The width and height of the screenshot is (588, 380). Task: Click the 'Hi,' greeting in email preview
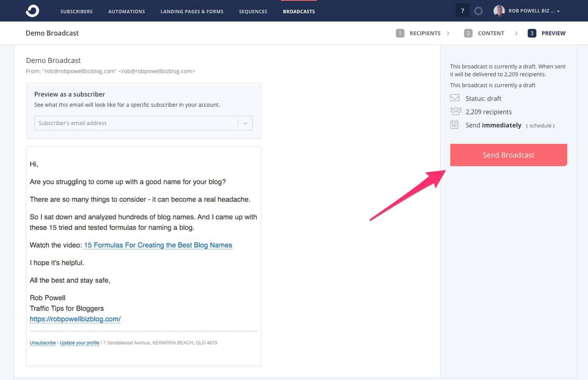click(34, 164)
